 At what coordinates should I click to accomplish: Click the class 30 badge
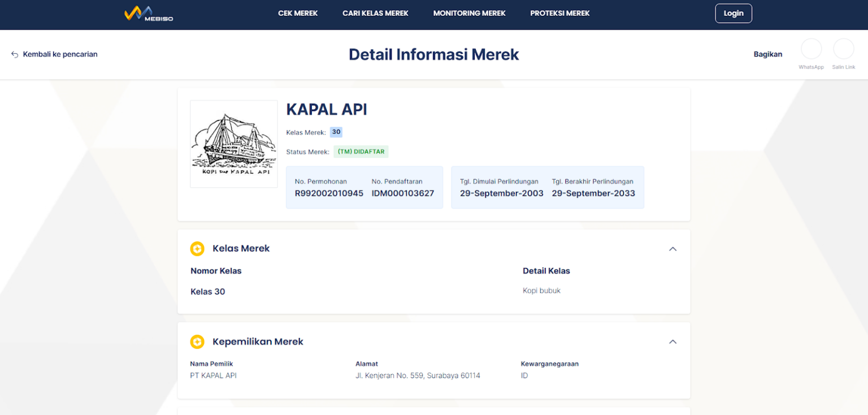(x=336, y=132)
